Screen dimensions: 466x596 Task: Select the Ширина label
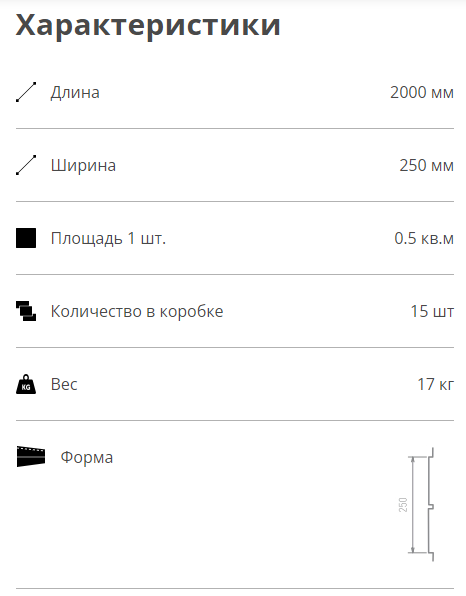(83, 166)
